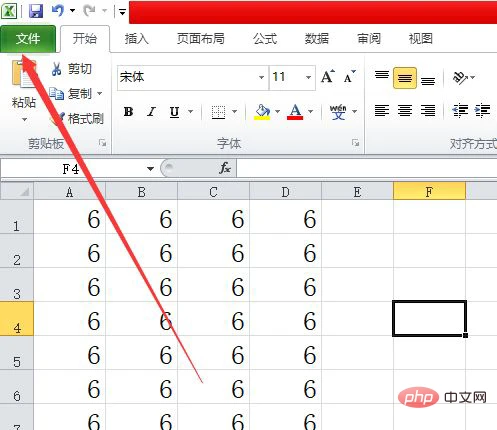Image resolution: width=497 pixels, height=430 pixels.
Task: Click the Decrease Font Size icon
Action: [x=350, y=77]
